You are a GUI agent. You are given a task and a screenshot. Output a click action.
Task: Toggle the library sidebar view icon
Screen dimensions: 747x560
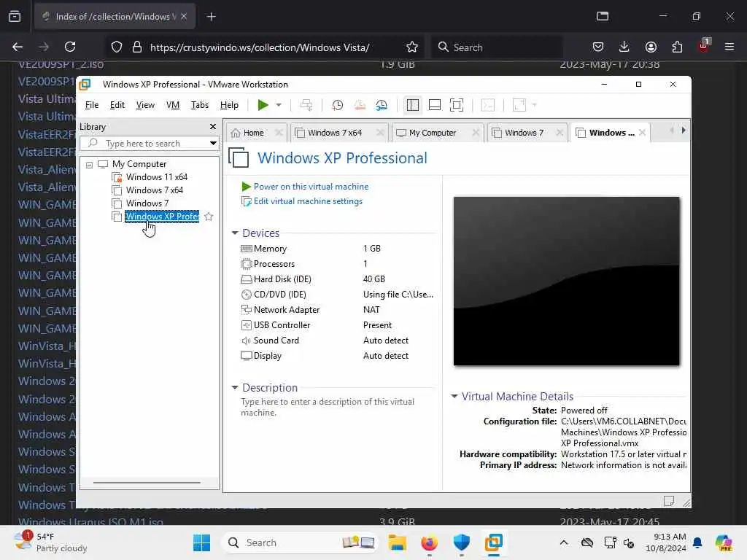coord(413,105)
